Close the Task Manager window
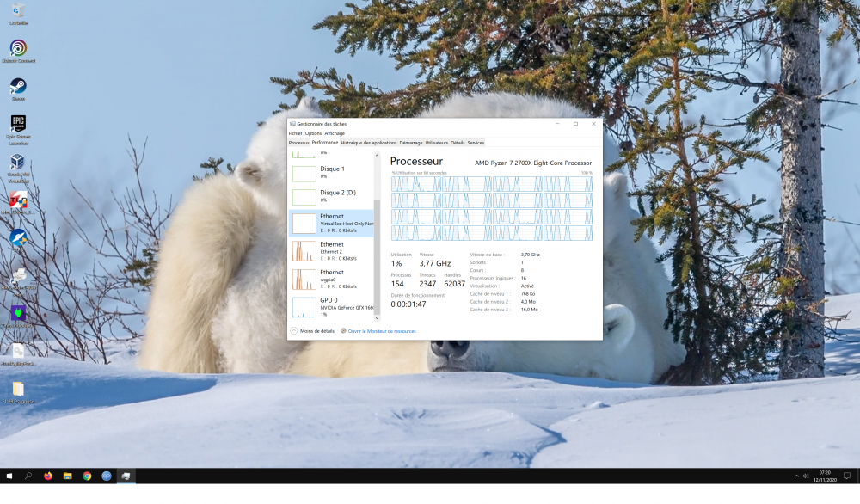860x504 pixels. click(593, 124)
